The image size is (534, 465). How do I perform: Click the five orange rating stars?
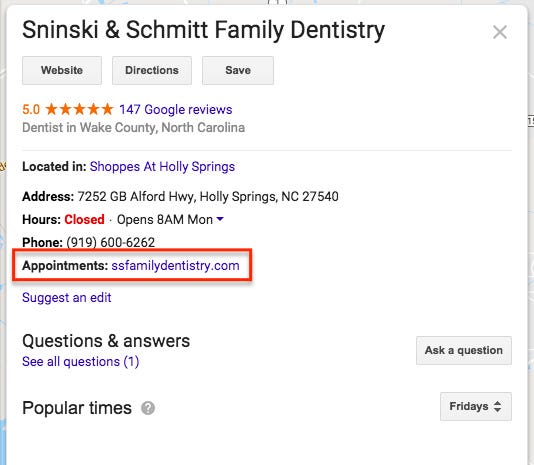(79, 109)
